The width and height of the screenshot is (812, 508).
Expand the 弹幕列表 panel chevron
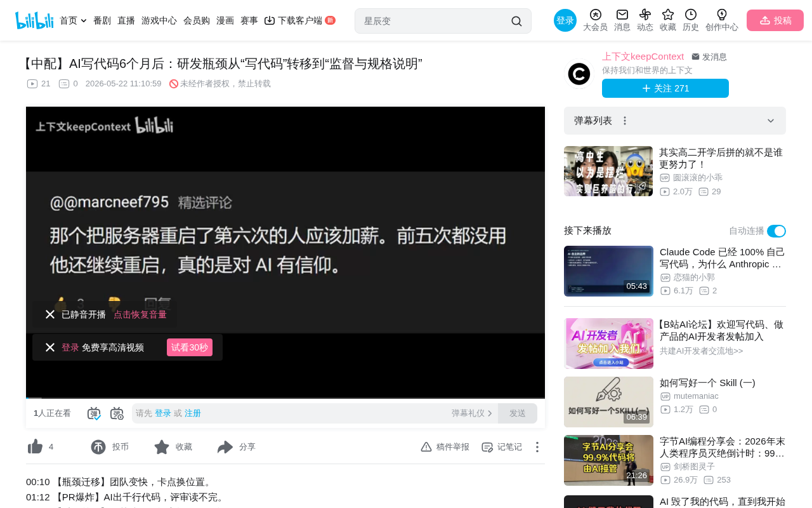(771, 121)
